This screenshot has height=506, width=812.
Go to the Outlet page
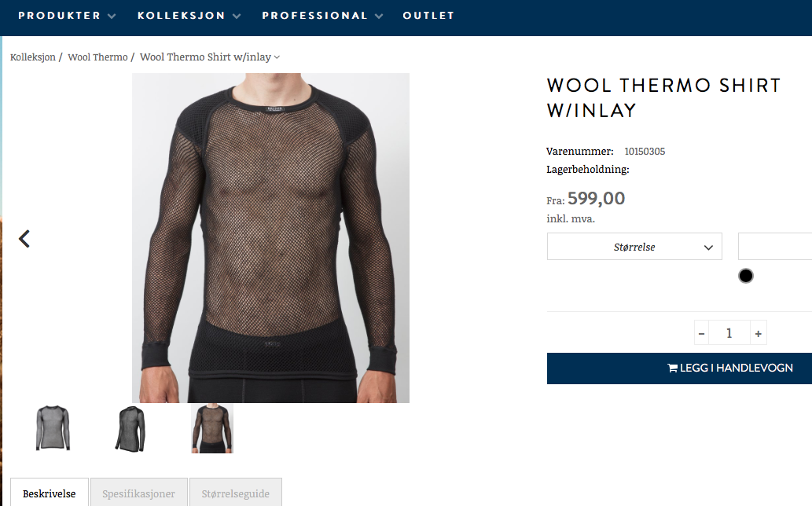tap(428, 16)
